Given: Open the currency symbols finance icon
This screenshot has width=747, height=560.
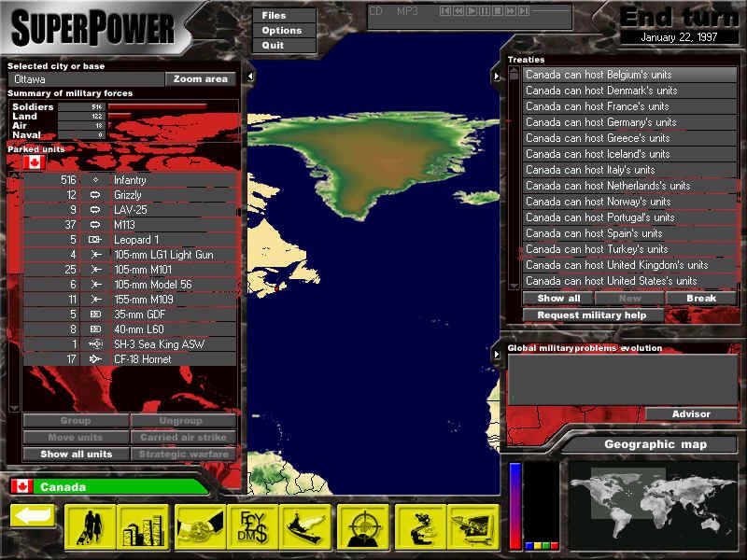Looking at the screenshot, I should pos(253,527).
